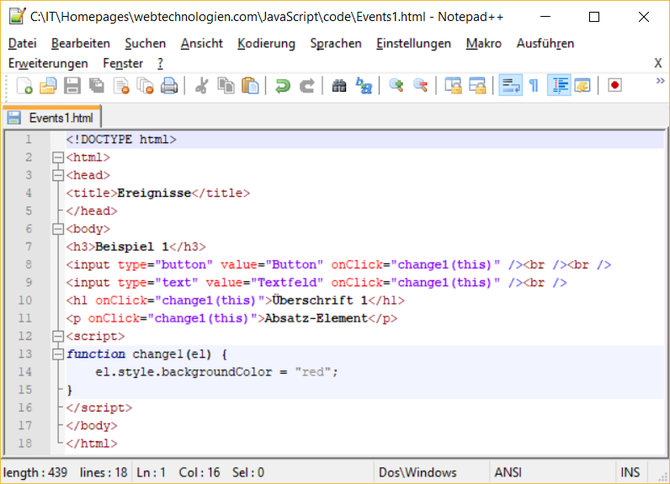The image size is (670, 484).
Task: Click the Save All toolbar icon
Action: 97,86
